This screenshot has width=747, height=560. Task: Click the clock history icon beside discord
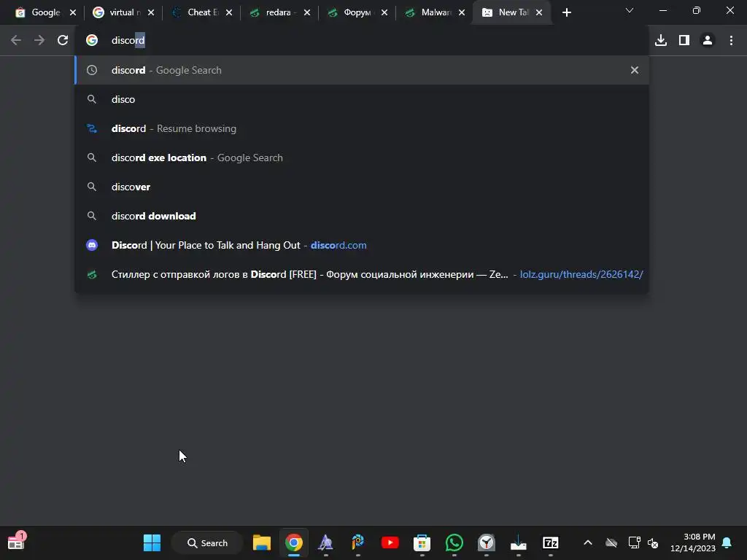coord(92,70)
